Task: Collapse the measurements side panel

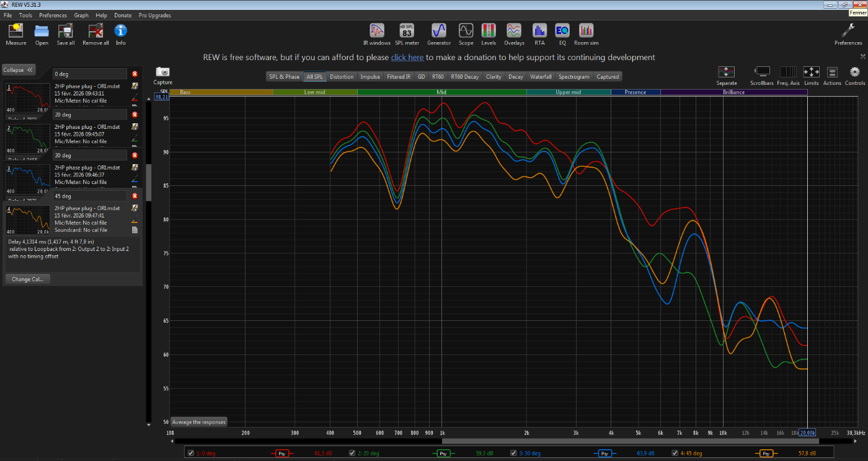Action: (19, 70)
